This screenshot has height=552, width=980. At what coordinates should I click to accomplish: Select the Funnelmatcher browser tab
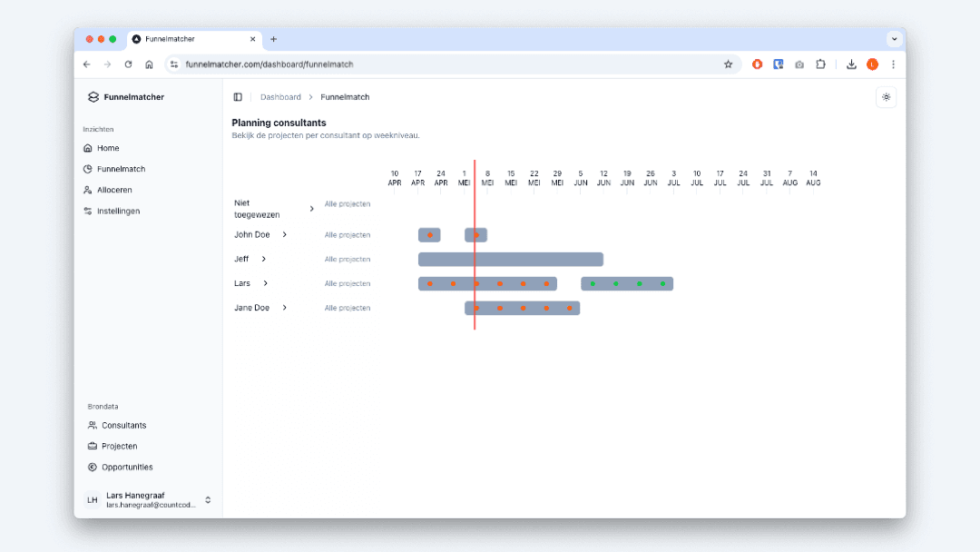click(191, 39)
